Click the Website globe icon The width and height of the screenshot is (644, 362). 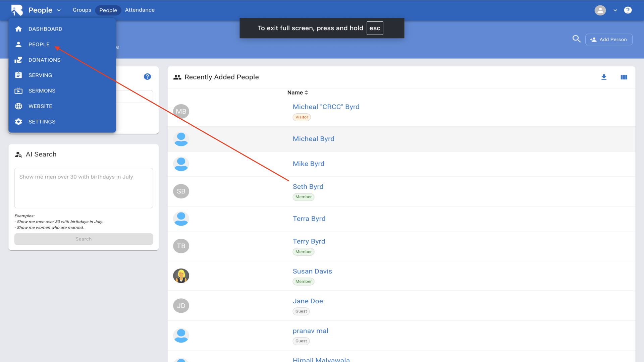pyautogui.click(x=18, y=106)
